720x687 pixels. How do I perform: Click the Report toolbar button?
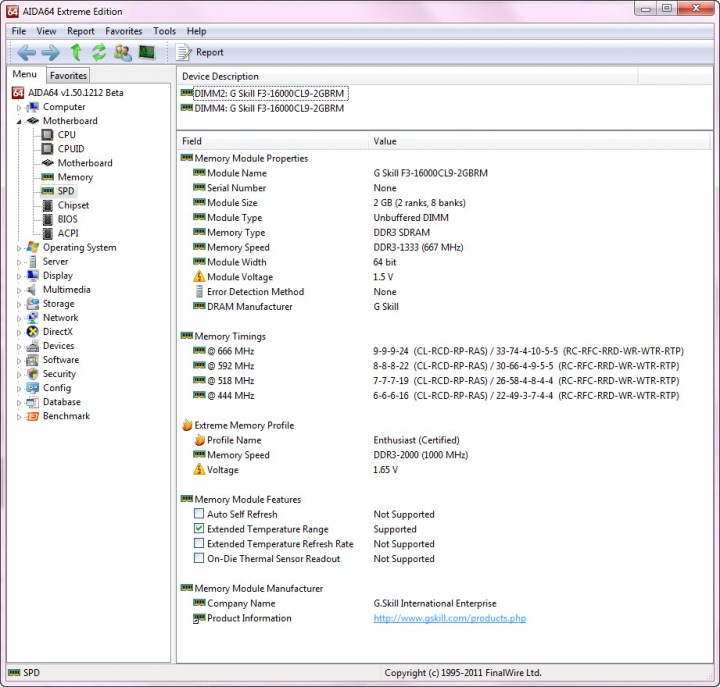[x=200, y=52]
